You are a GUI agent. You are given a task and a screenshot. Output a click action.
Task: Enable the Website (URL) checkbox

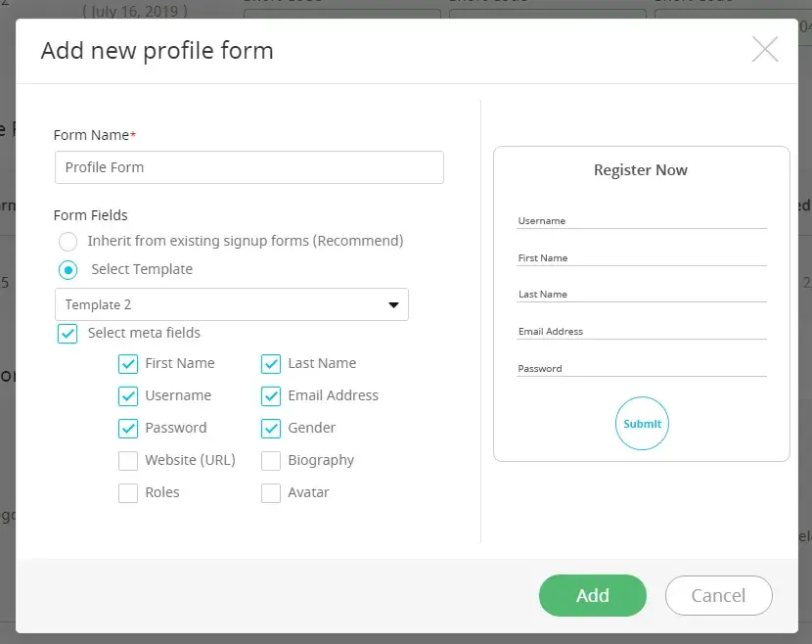(128, 461)
